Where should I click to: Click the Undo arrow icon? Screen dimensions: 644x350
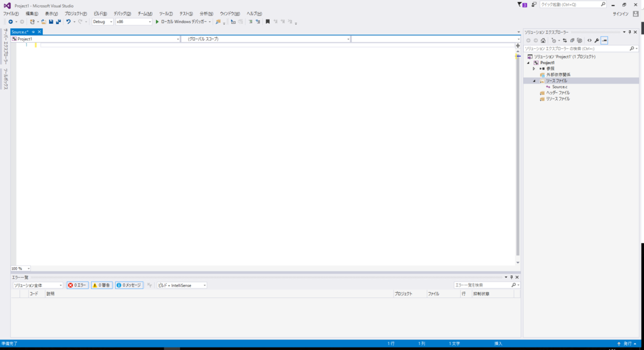pyautogui.click(x=69, y=22)
